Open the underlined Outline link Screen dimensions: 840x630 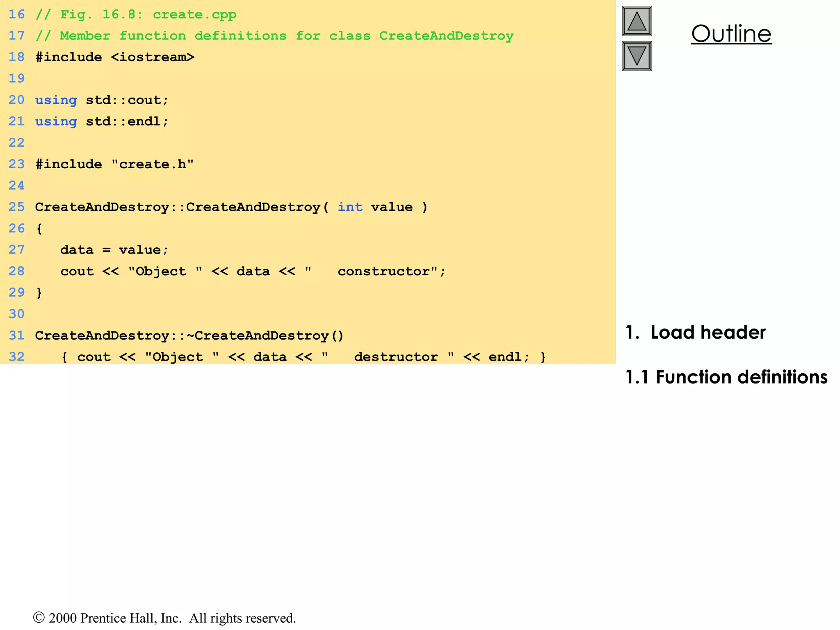click(731, 34)
